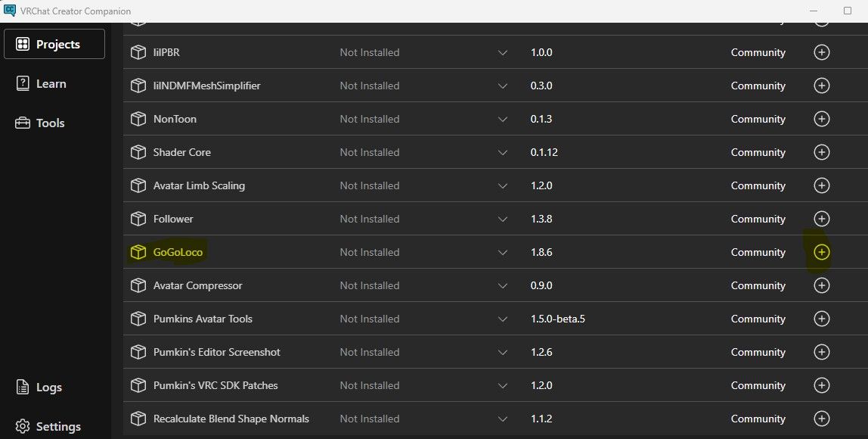This screenshot has width=868, height=439.
Task: Add Pumkin's VRC SDK Patches package
Action: point(821,385)
